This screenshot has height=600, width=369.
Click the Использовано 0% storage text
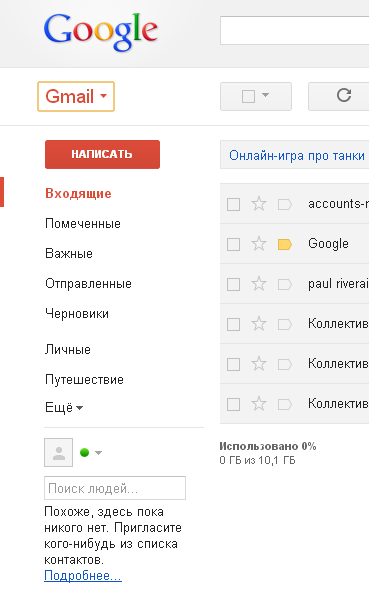click(x=268, y=446)
